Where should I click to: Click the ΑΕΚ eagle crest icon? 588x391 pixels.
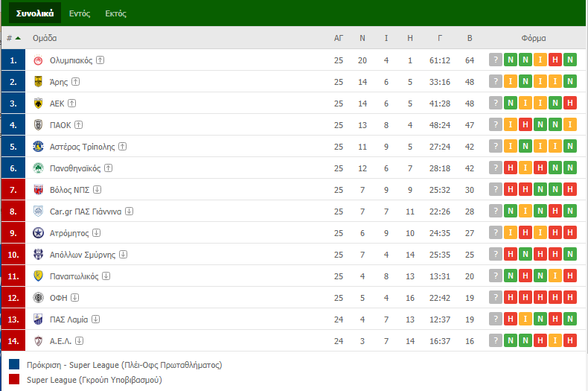38,104
